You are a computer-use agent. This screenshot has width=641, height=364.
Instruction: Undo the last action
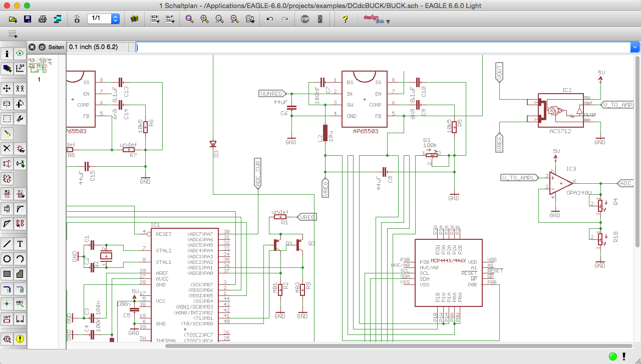270,19
